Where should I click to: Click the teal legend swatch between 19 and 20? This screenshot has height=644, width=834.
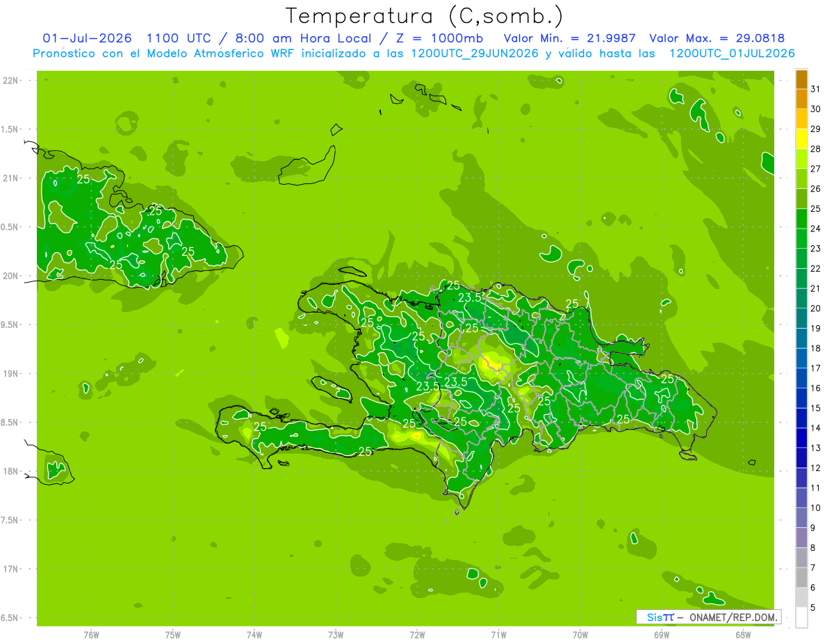(801, 317)
